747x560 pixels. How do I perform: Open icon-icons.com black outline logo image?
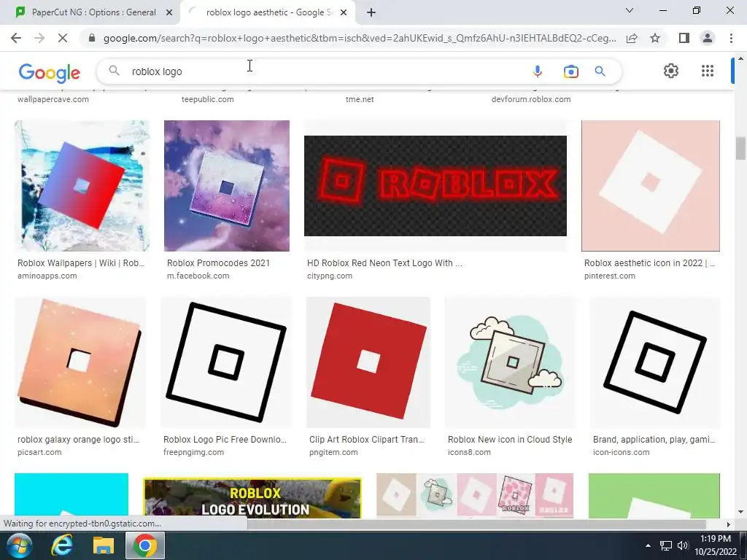click(x=655, y=362)
